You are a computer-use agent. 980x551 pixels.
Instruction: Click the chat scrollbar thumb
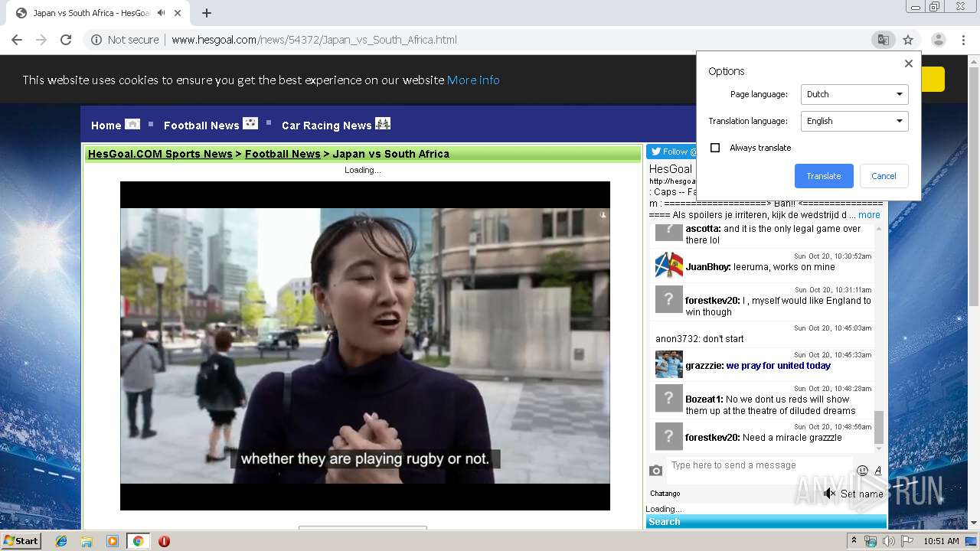[878, 427]
